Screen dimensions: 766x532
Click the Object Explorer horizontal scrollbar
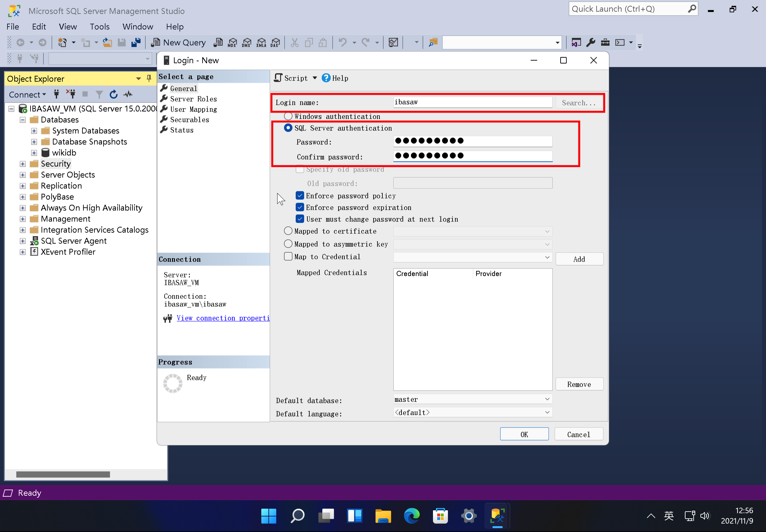click(63, 474)
